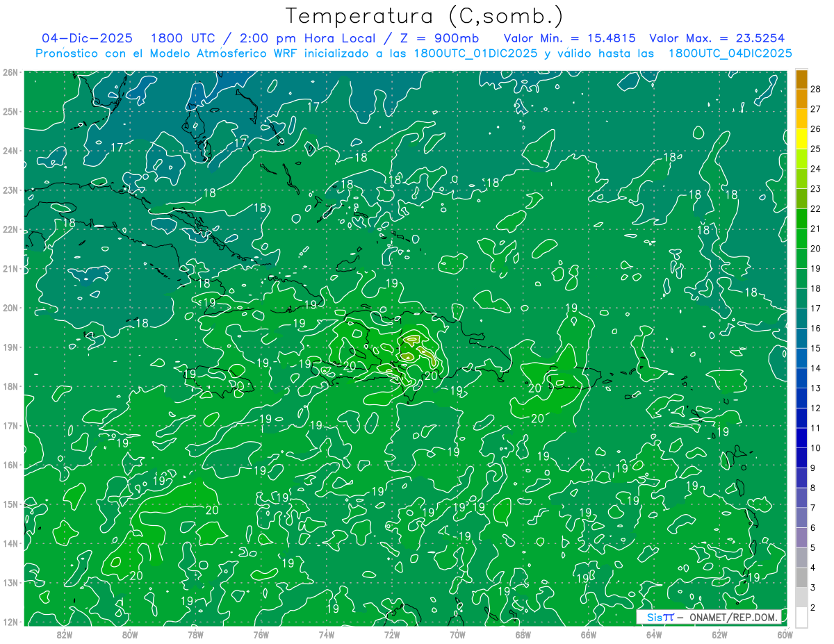
Task: Select the date '04-Dic-2025' in header
Action: 87,39
